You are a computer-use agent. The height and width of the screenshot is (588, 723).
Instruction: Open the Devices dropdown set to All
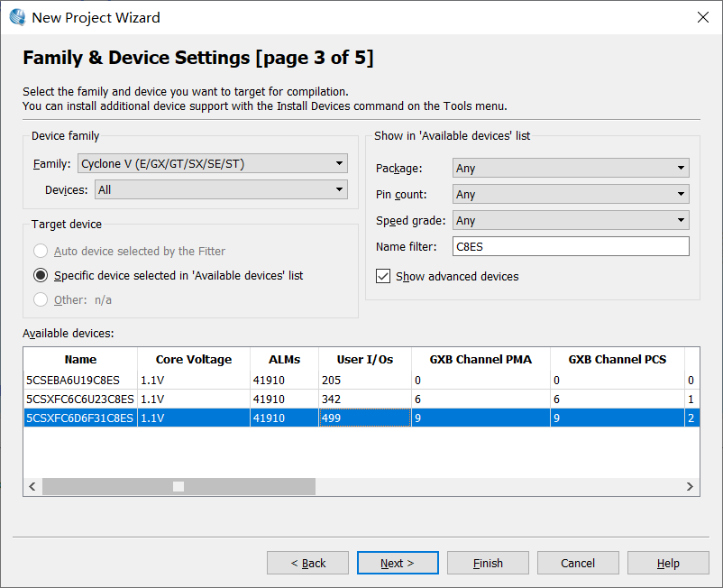tap(222, 189)
